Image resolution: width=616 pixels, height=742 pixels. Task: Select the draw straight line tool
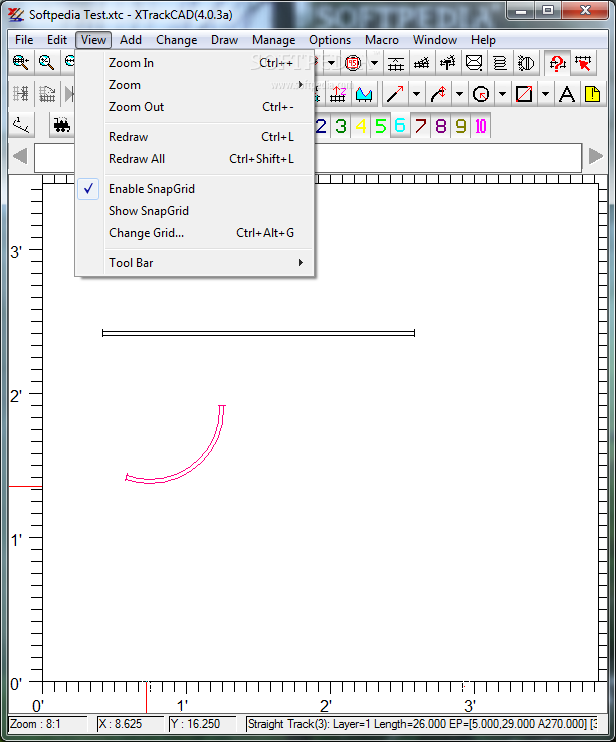[395, 94]
